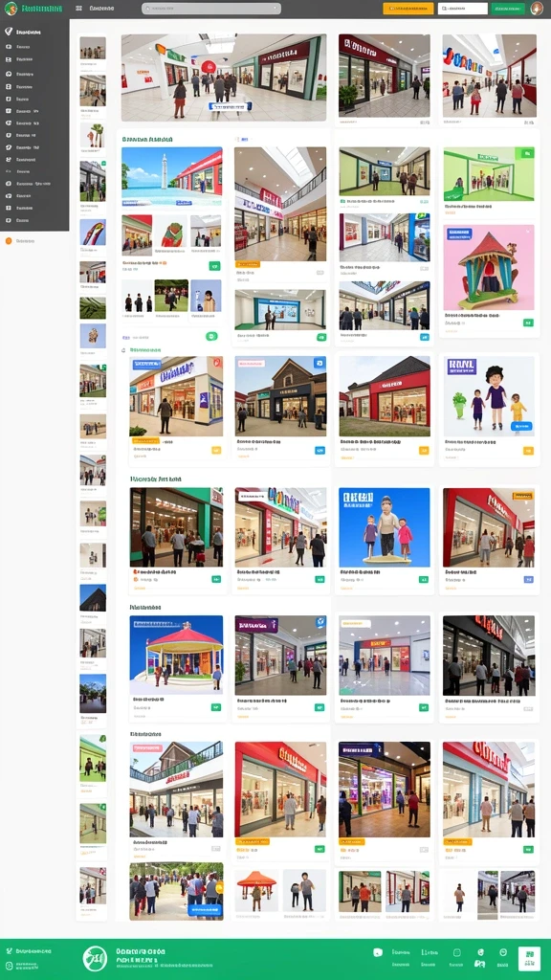Open the outdoor crowd photo at bottom left
551x980 pixels.
(176, 891)
